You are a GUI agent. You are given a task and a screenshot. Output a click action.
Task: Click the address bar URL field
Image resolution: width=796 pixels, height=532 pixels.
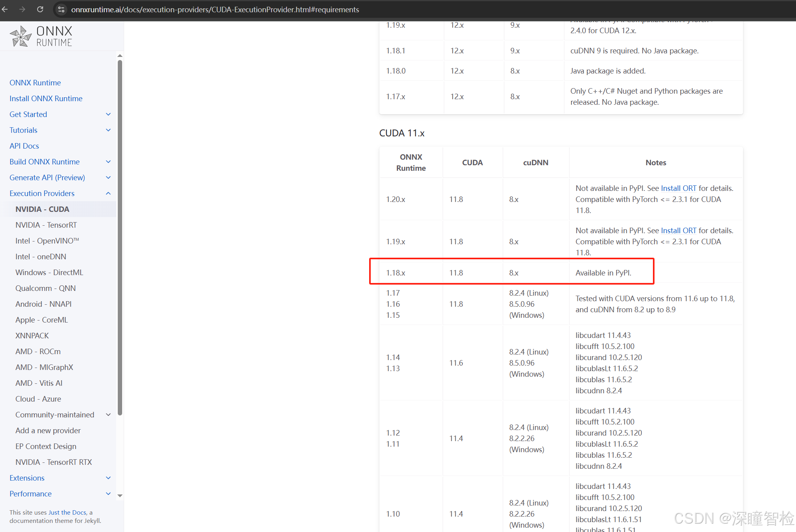click(215, 9)
